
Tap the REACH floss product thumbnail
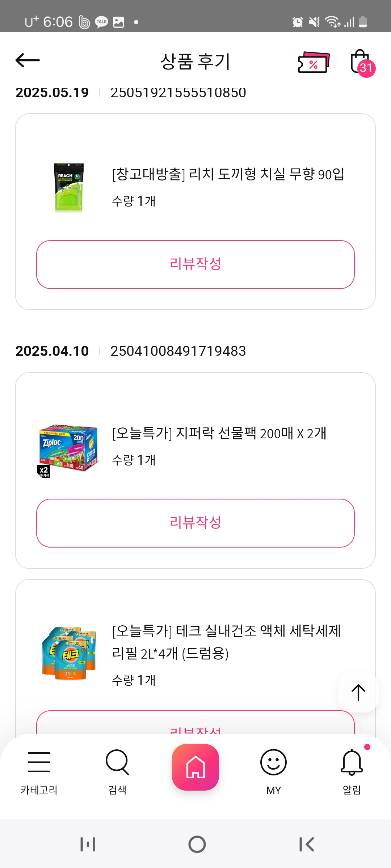click(x=69, y=187)
